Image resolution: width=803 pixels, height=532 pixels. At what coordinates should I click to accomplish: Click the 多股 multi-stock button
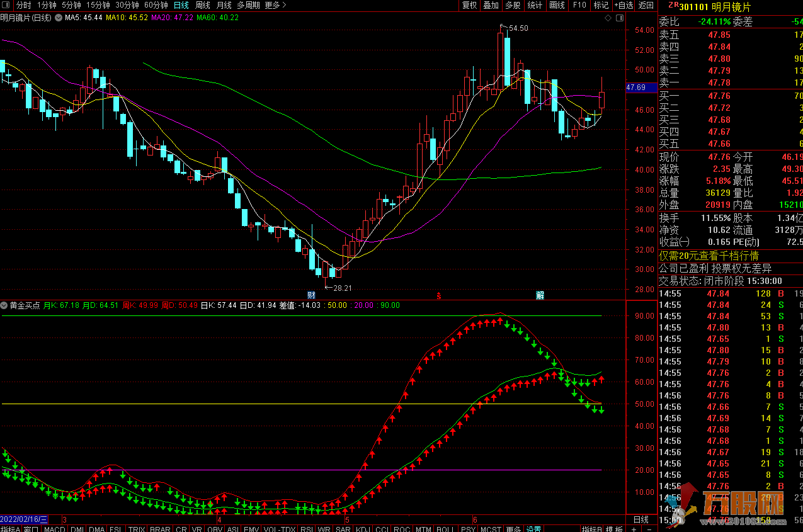(x=513, y=5)
